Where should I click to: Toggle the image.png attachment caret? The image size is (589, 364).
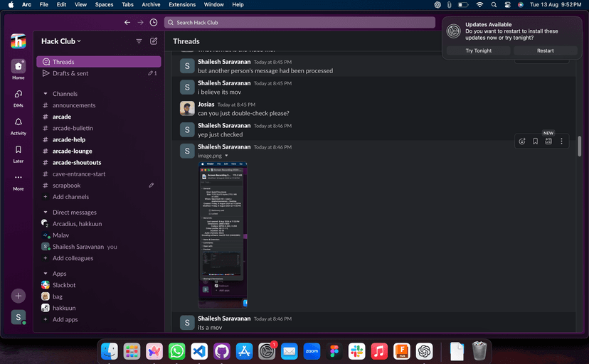coord(226,156)
